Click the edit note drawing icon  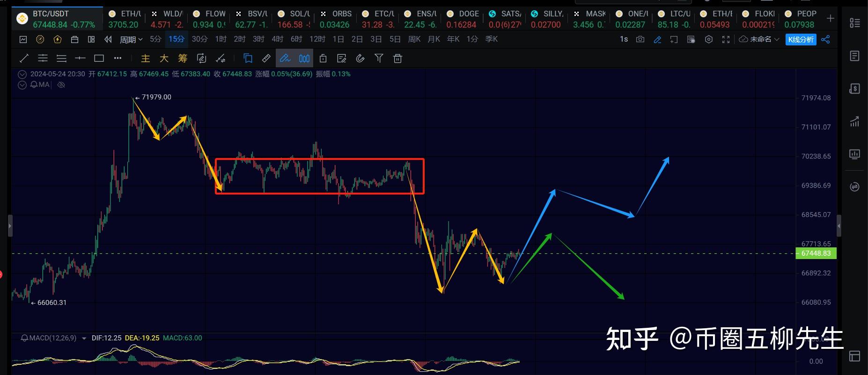342,58
